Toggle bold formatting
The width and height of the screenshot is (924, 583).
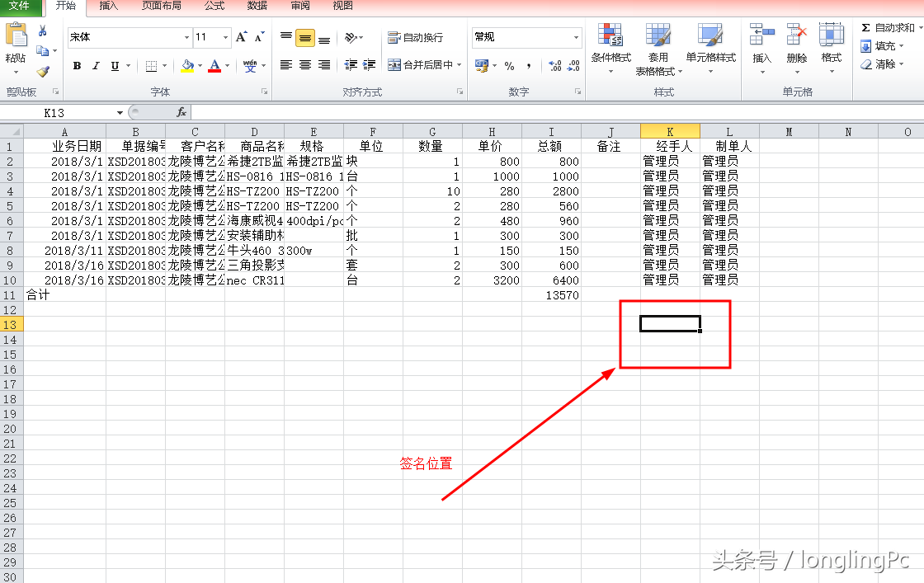click(77, 66)
